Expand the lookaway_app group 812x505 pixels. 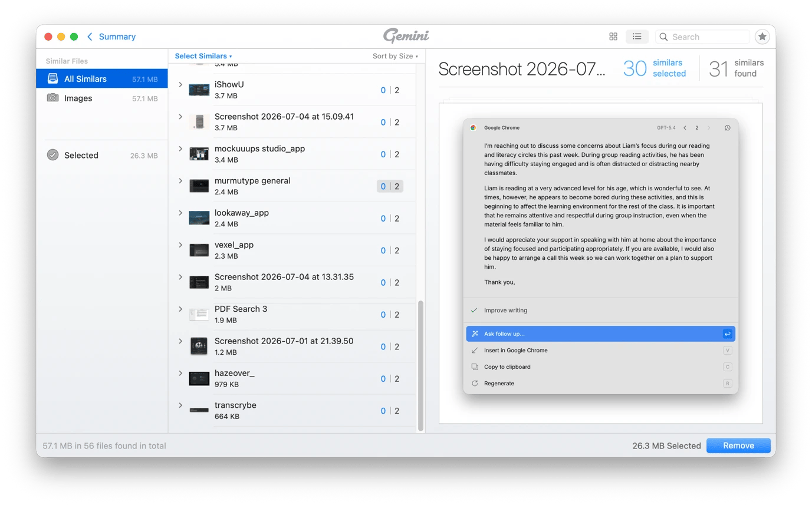(180, 213)
